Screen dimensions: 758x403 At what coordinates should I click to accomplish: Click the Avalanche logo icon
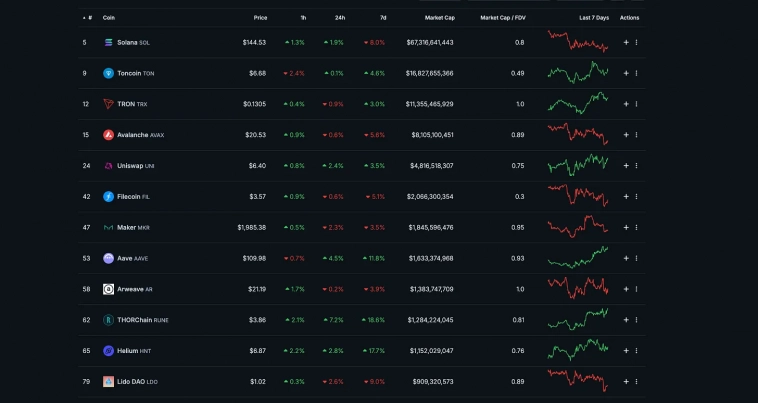(108, 135)
